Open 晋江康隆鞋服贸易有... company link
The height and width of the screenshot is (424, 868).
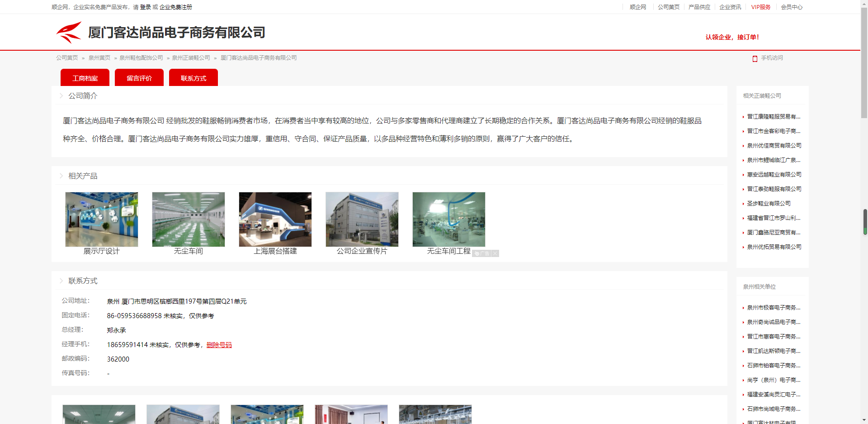(x=774, y=117)
